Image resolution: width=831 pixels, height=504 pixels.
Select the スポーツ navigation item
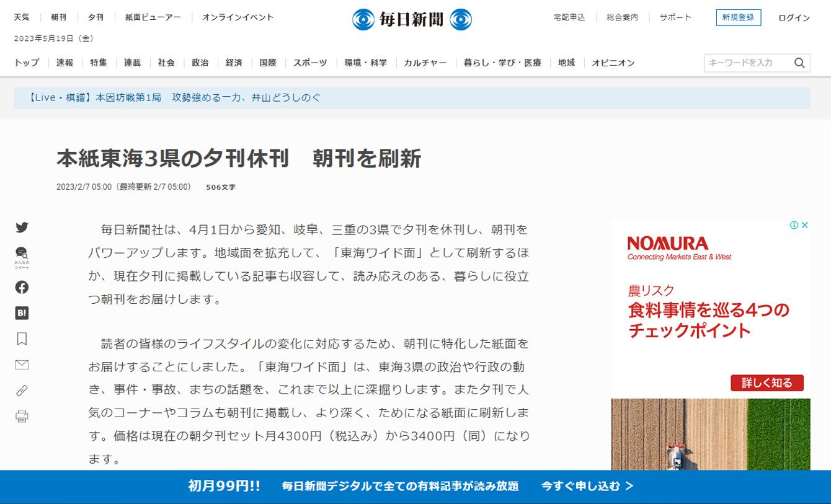coord(310,63)
